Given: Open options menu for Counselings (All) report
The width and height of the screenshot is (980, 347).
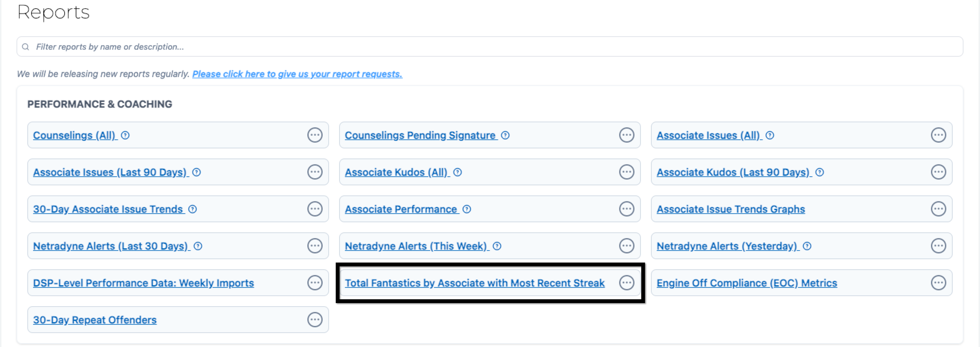Looking at the screenshot, I should (315, 135).
